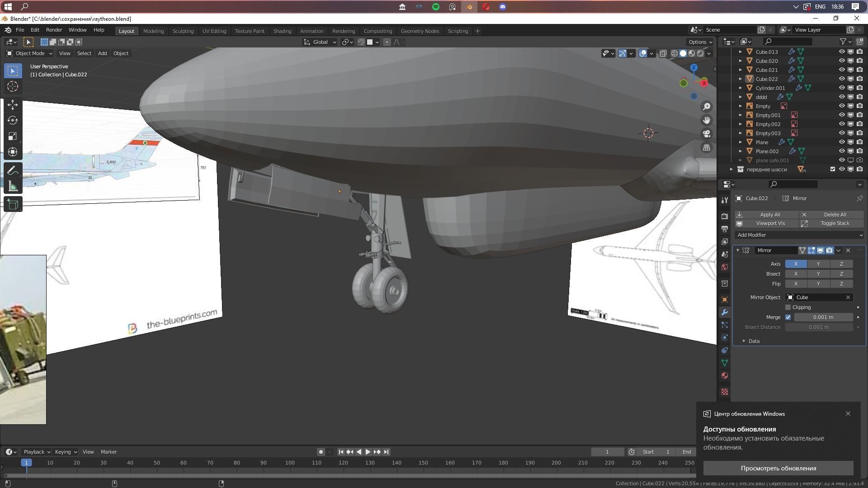Viewport: 868px width, 488px height.
Task: Enable Bisect X option
Action: click(796, 274)
